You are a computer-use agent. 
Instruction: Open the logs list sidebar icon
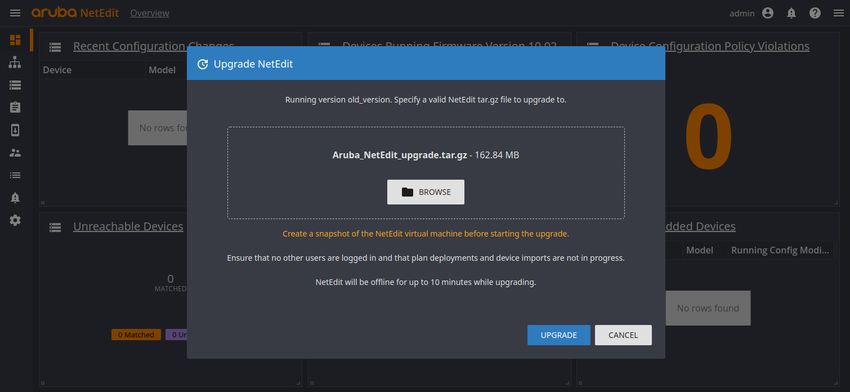[x=15, y=175]
